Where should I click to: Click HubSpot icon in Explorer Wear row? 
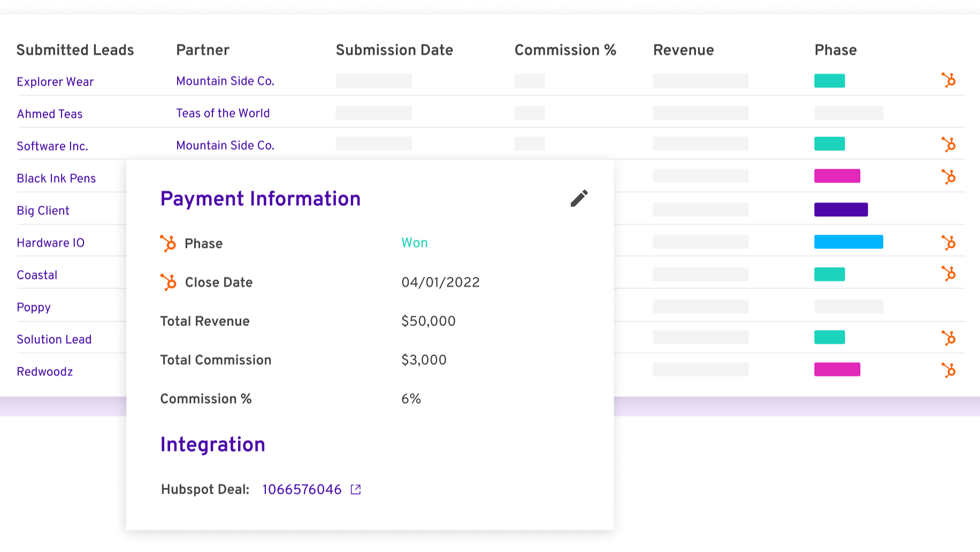[x=948, y=80]
